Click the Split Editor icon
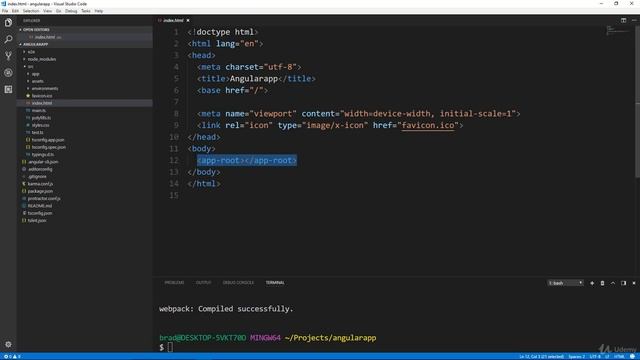Viewport: 640px width, 360px height. [x=623, y=20]
